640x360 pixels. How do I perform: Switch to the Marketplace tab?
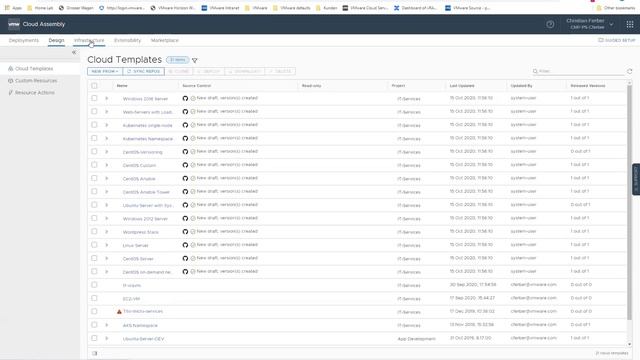[165, 40]
